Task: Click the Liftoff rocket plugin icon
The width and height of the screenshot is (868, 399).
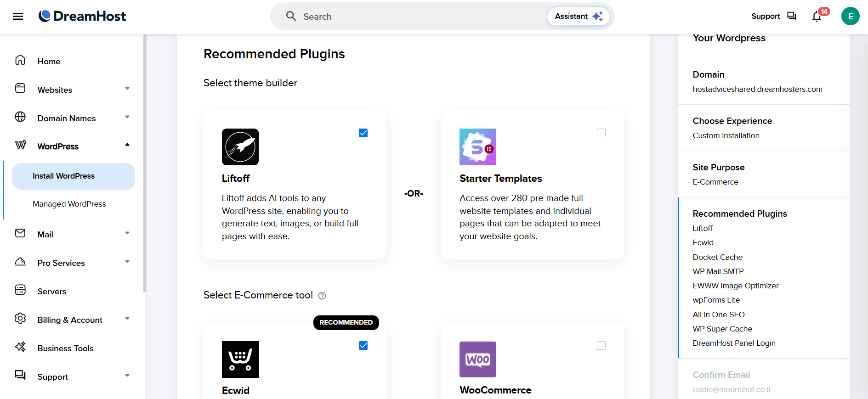Action: 240,147
